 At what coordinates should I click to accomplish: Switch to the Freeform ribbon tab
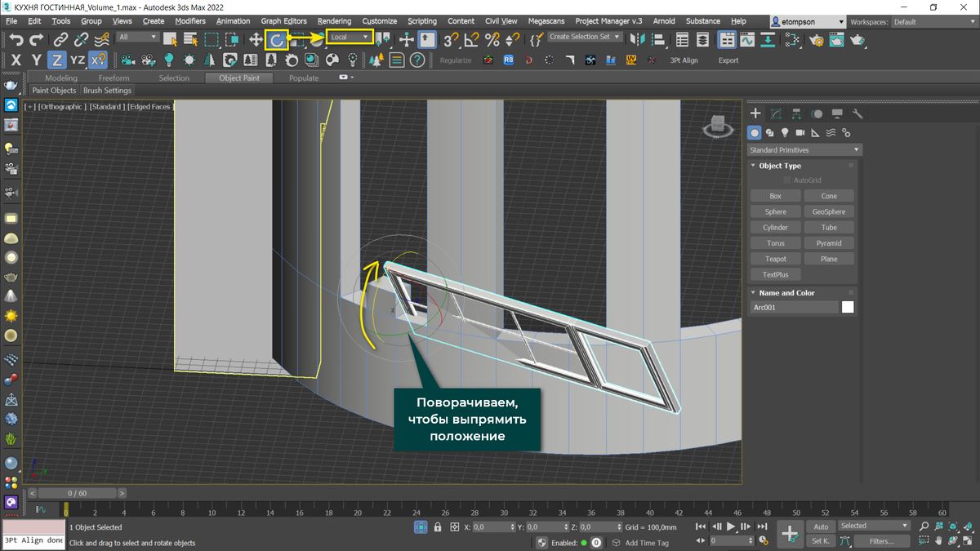(114, 78)
